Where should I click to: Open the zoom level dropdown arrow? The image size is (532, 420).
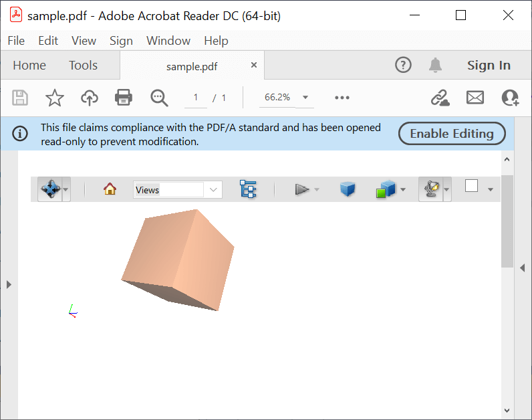click(305, 98)
